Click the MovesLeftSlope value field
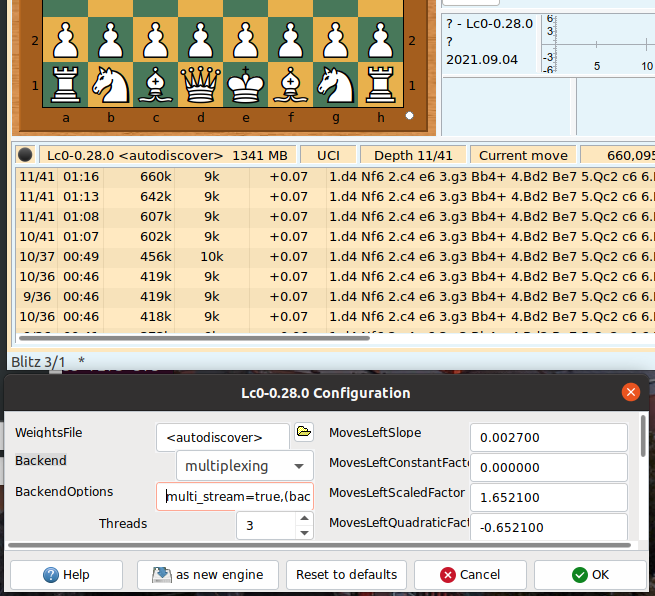Image resolution: width=655 pixels, height=596 pixels. coord(548,437)
